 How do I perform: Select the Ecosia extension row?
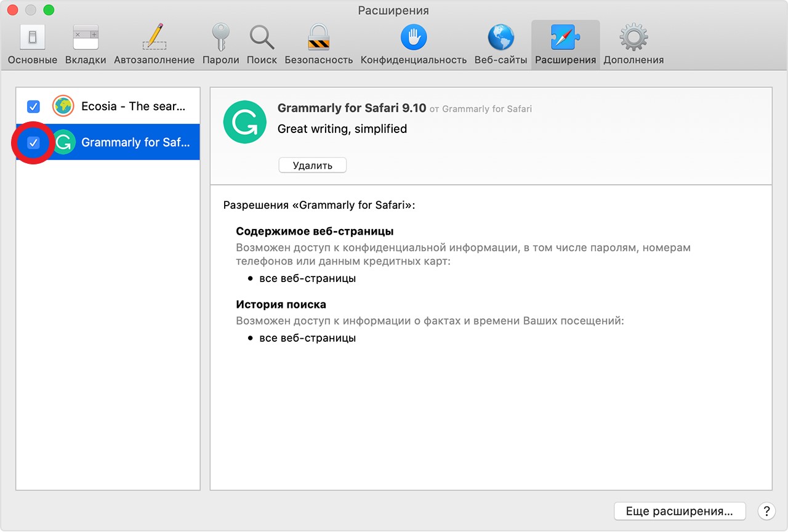[x=108, y=106]
